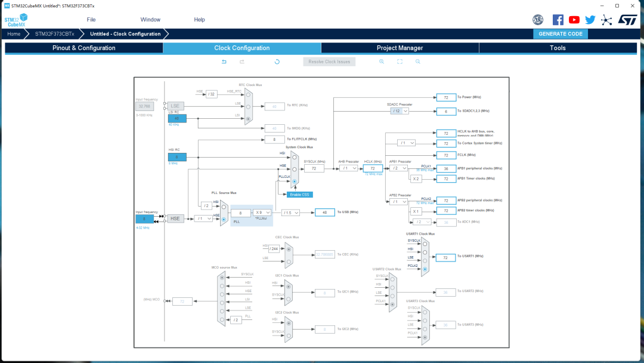
Task: Click the LSE clock source block
Action: [175, 106]
